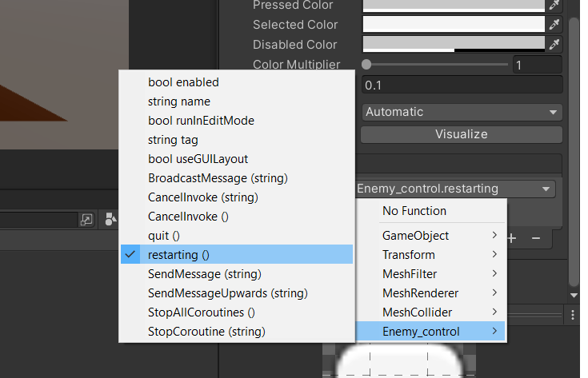Click the Disabled Color swatch
Screen dimensions: 588x378
click(454, 44)
